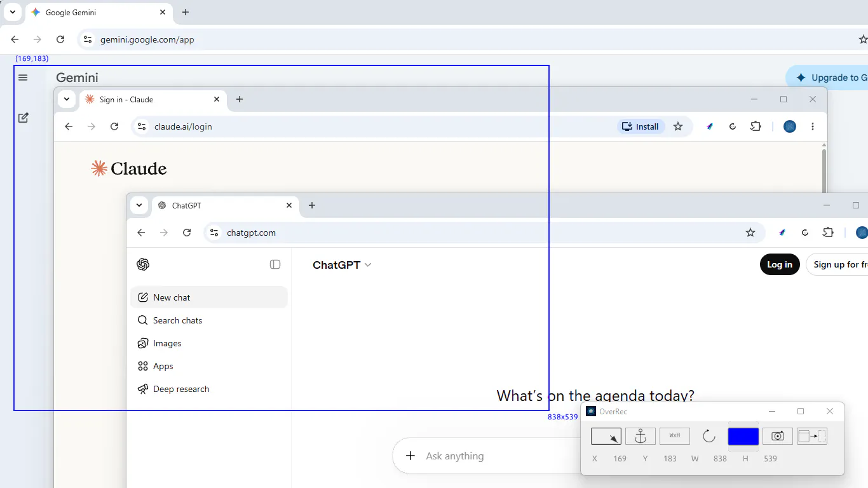Open Deep research in ChatGPT sidebar

click(x=209, y=389)
